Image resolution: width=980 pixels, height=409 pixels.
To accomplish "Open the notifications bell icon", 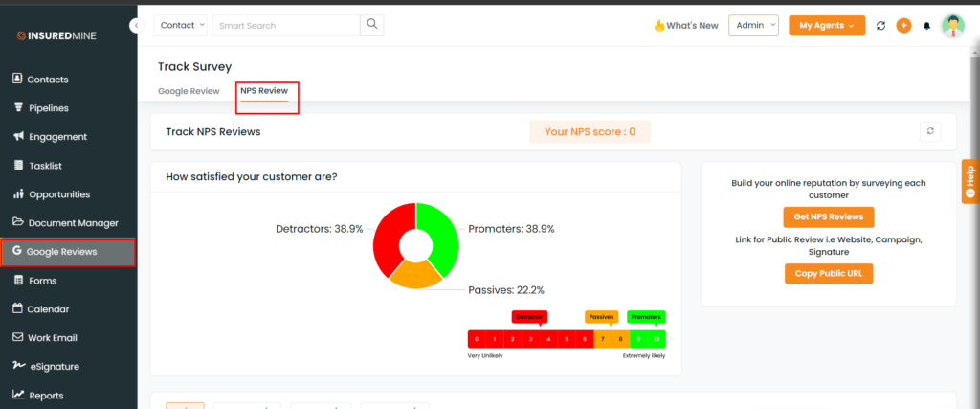I will point(926,26).
